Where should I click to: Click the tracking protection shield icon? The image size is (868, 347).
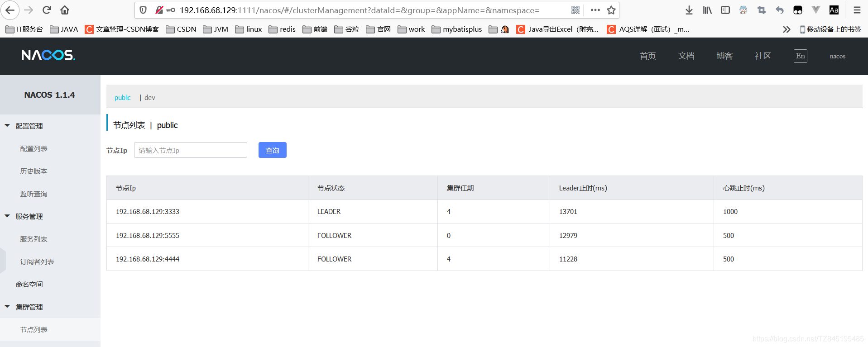click(x=143, y=10)
